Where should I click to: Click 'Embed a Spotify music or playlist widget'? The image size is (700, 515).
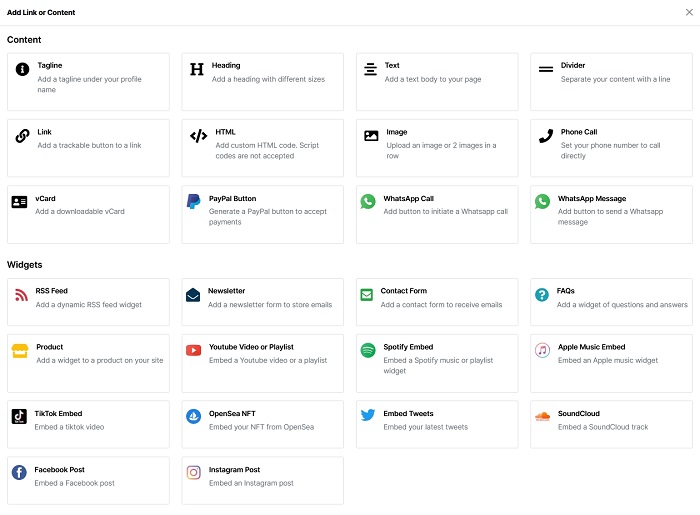(x=438, y=365)
